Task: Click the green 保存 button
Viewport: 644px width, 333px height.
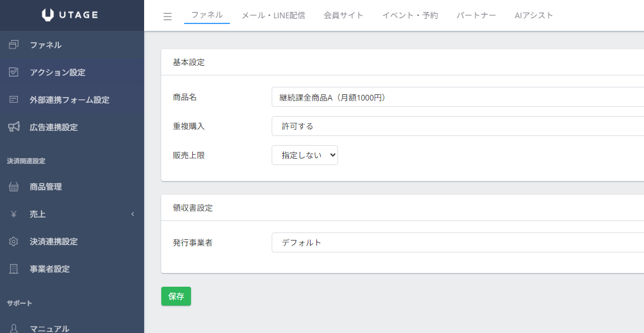Action: (x=176, y=296)
